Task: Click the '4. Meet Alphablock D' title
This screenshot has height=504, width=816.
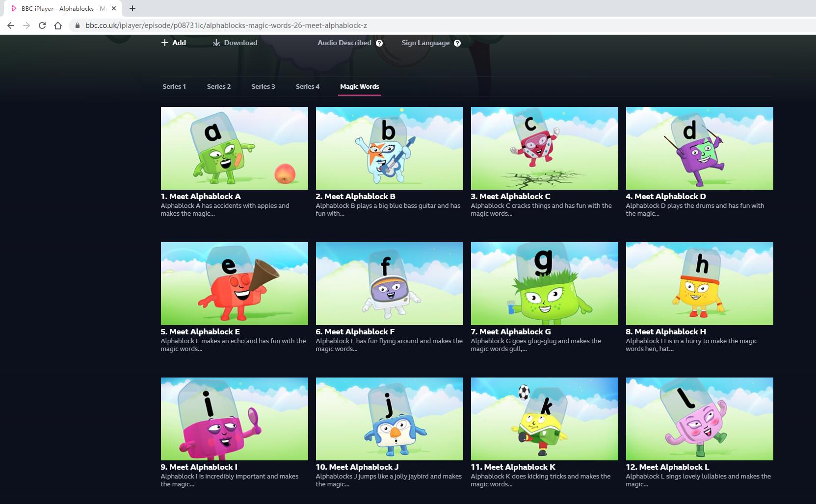Action: (666, 196)
